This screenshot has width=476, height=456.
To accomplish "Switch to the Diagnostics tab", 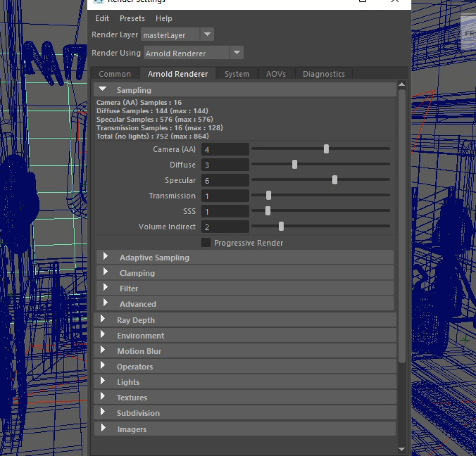I will point(324,74).
